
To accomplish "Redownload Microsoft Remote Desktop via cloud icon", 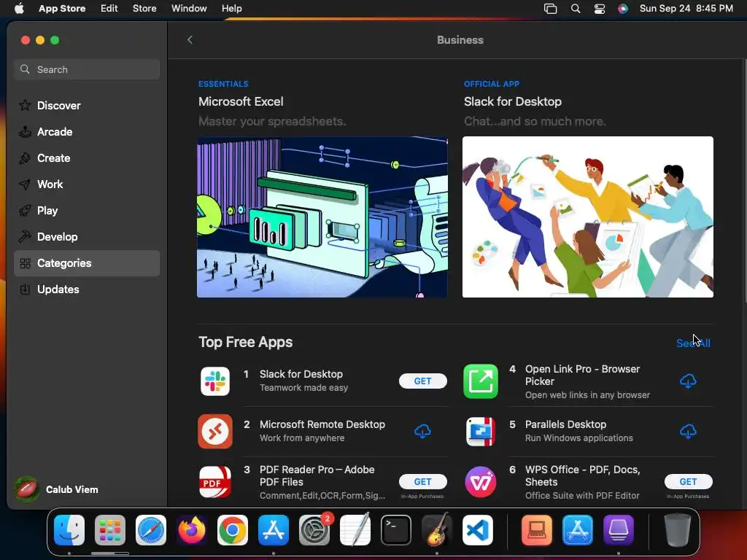I will click(422, 432).
